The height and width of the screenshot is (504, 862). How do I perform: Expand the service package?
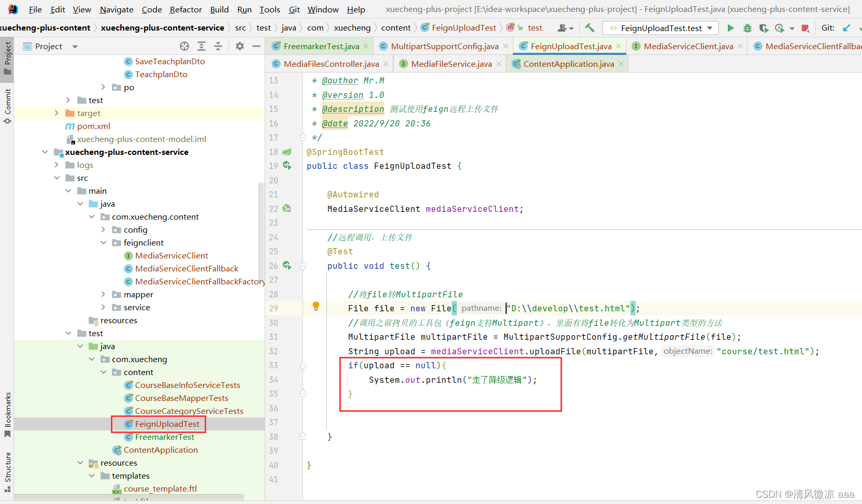click(103, 307)
